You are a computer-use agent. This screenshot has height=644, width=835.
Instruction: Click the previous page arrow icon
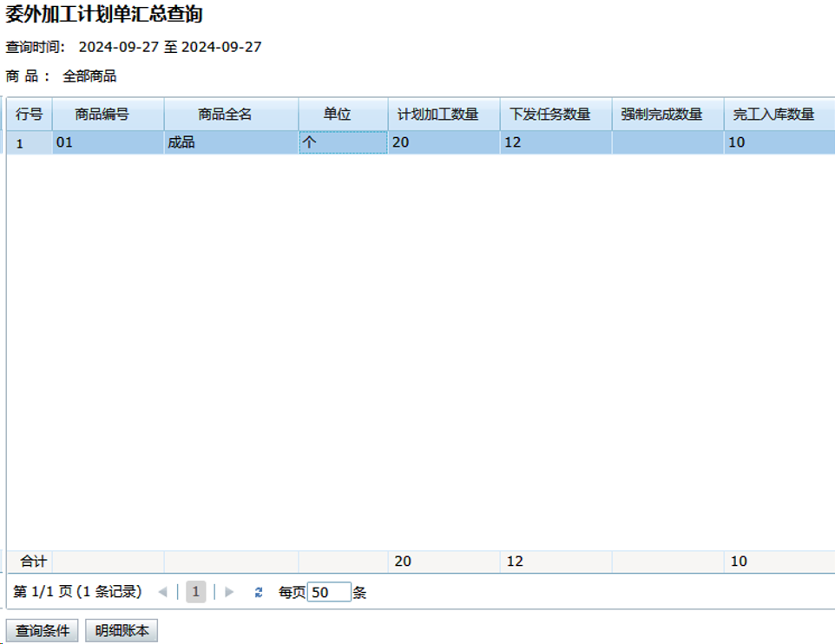[162, 592]
